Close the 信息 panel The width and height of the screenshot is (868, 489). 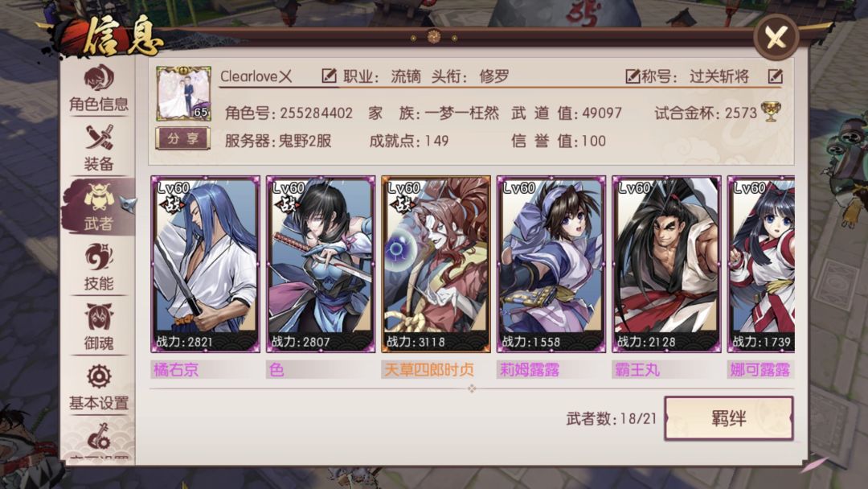click(x=776, y=37)
